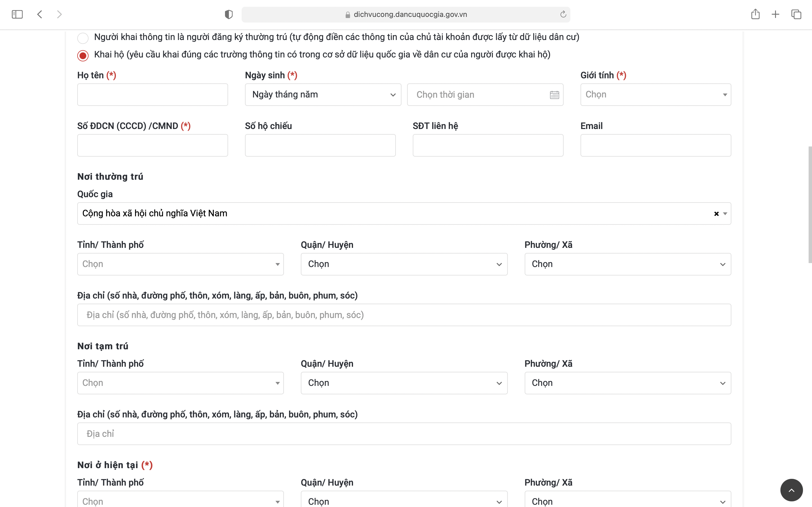Open calendar picker for birth date
This screenshot has width=812, height=507.
pos(554,95)
